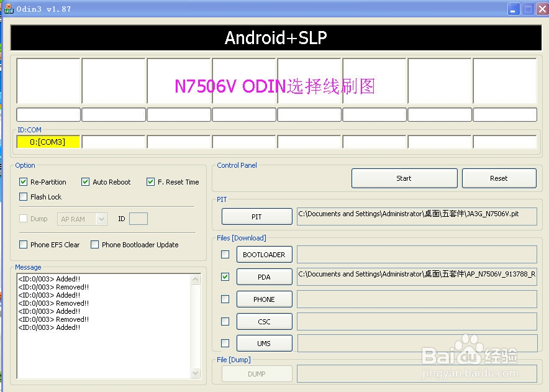Click the PDA path field with AP_N7506V
Viewport: 549px width, 392px height.
point(417,276)
